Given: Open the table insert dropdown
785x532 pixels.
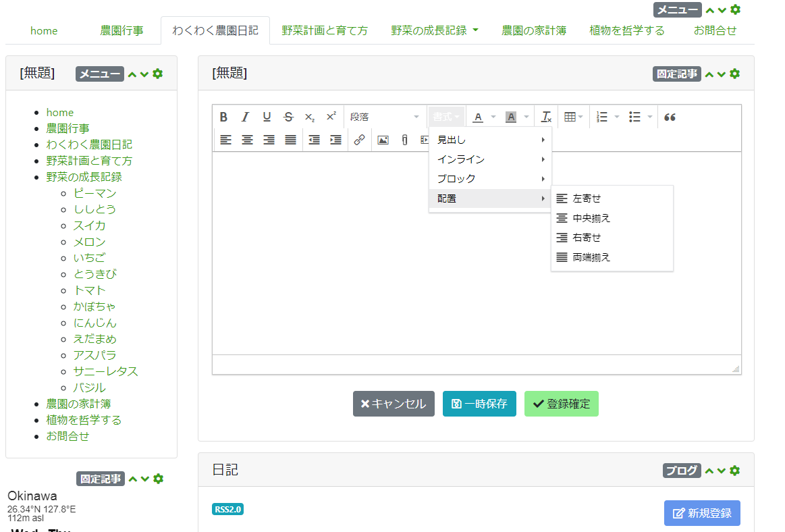Looking at the screenshot, I should coord(573,117).
